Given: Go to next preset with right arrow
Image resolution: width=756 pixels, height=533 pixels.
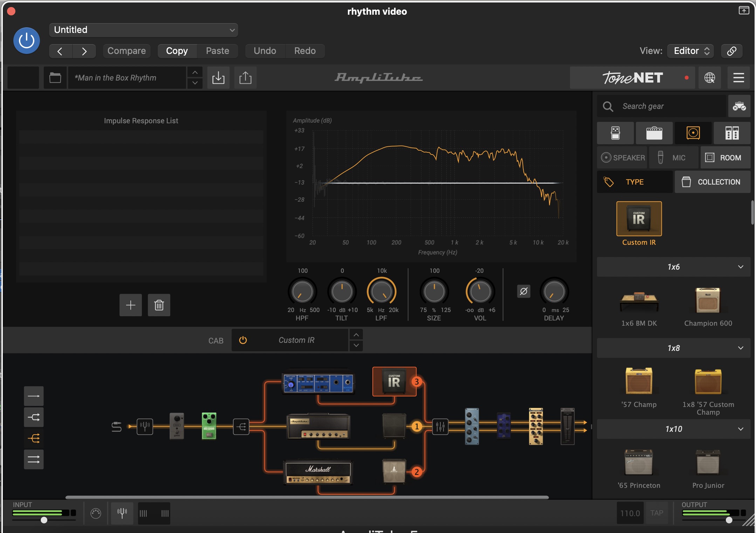Looking at the screenshot, I should pyautogui.click(x=84, y=51).
